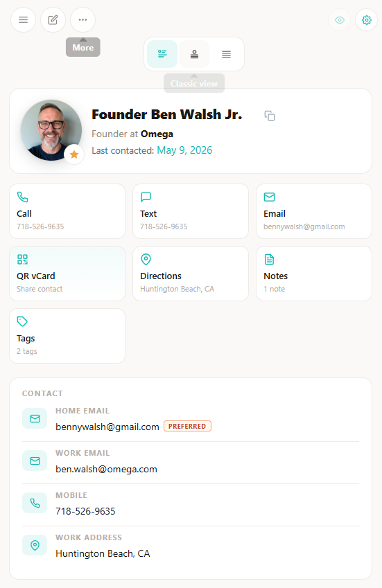
Task: Select the first card layout view
Action: [162, 54]
